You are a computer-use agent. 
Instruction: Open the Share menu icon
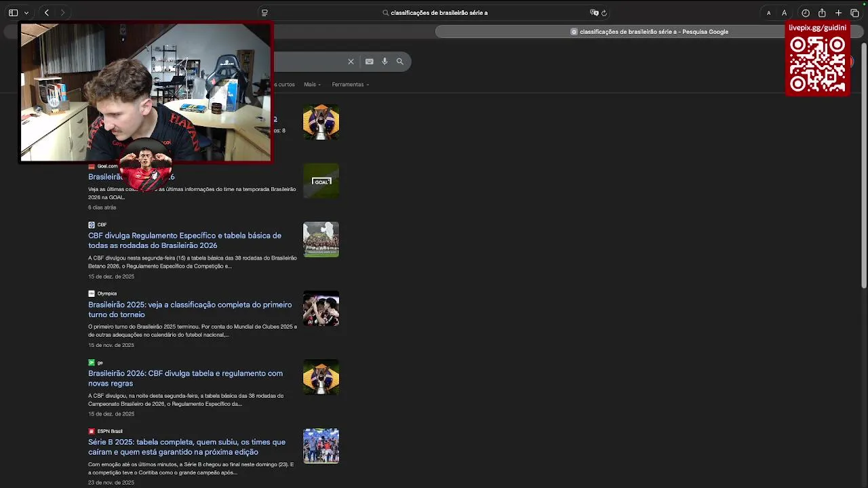tap(822, 13)
